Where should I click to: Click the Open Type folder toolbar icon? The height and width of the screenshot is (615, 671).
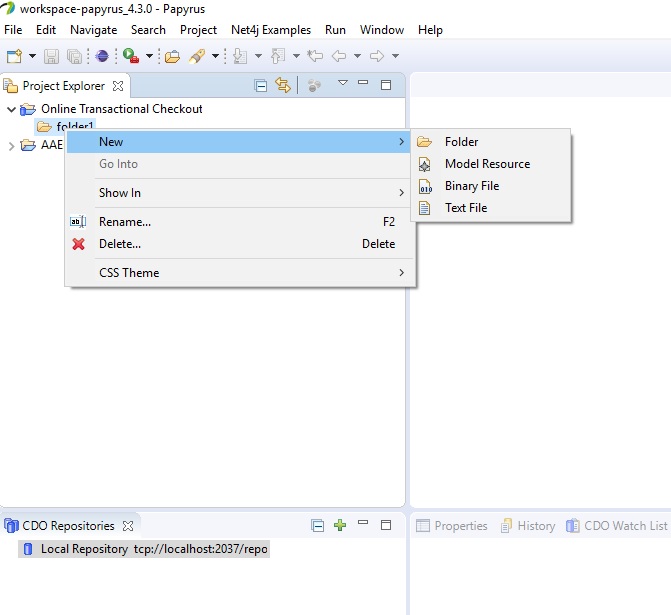point(172,56)
